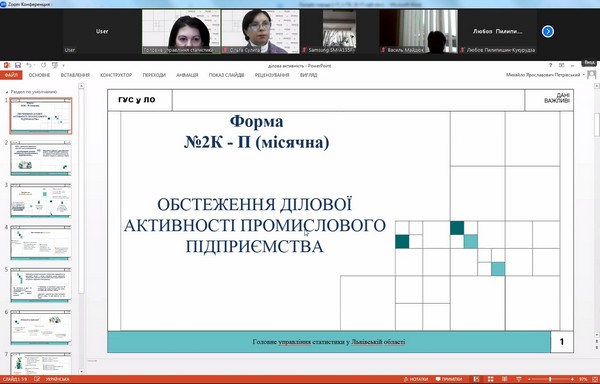Click footer text 'Головне управління статистики у Львівській області'

coord(329,342)
